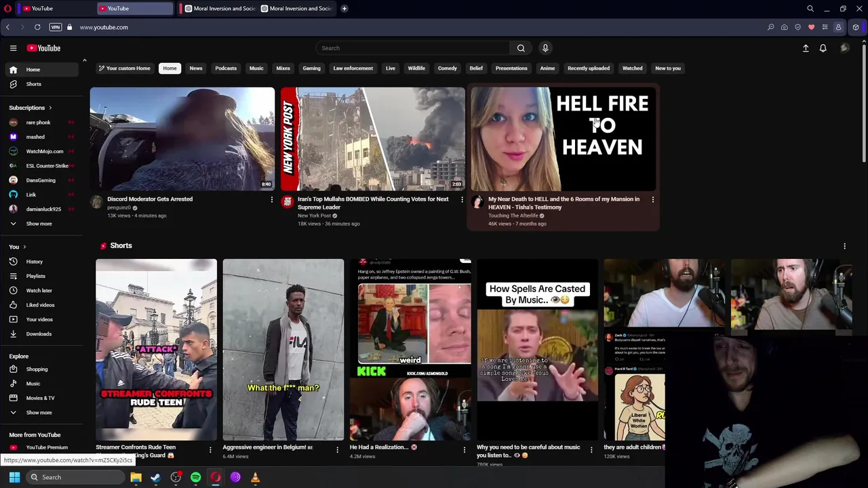868x488 pixels.
Task: Open Movies & TV under Explore
Action: (41, 398)
